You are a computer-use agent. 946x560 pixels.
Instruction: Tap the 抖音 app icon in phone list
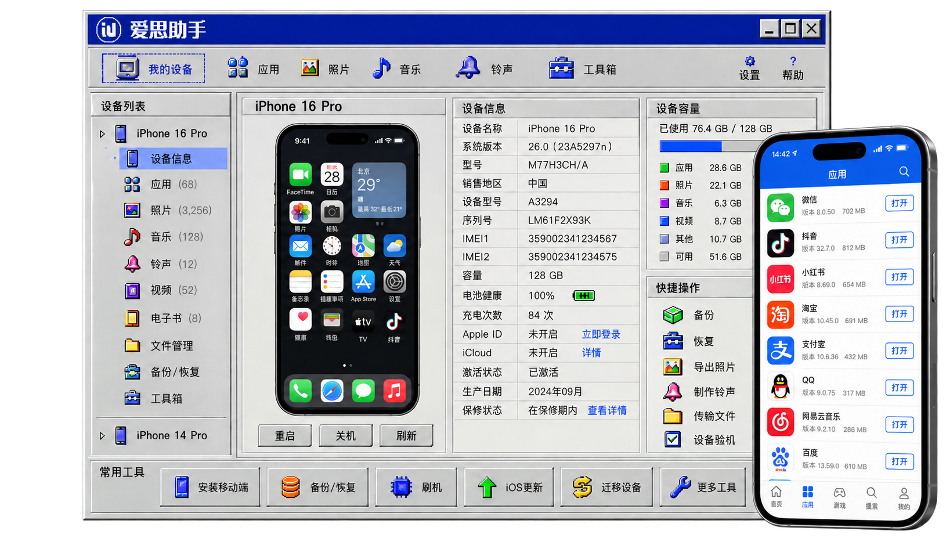coord(780,244)
